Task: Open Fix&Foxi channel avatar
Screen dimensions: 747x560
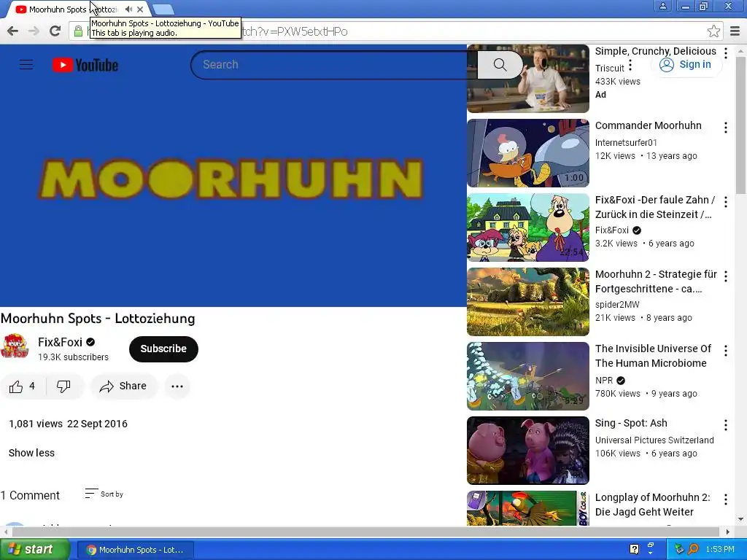Action: pos(15,347)
